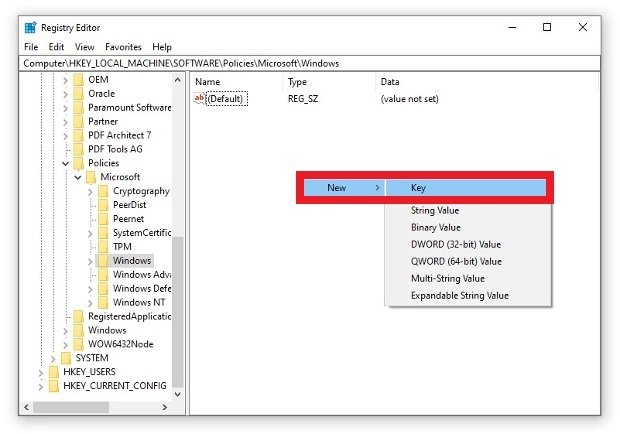Choose Key from the New submenu
Viewport: 620px width, 434px height.
coord(466,188)
